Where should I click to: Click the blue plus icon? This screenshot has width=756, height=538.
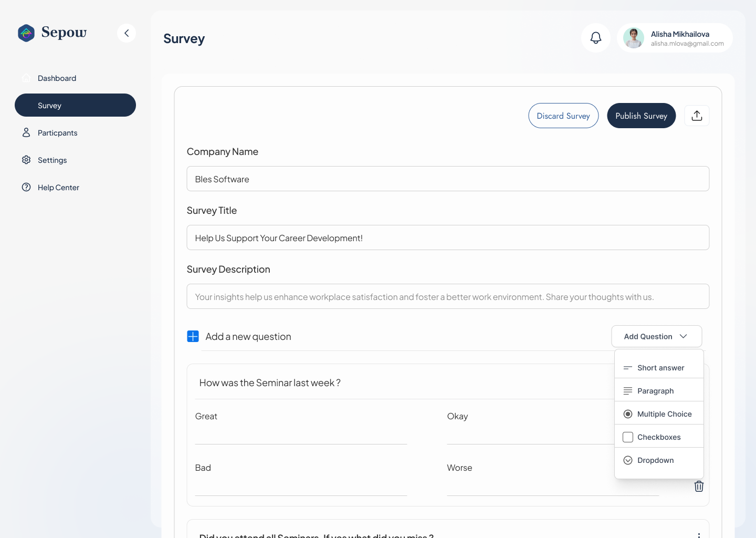(x=193, y=336)
